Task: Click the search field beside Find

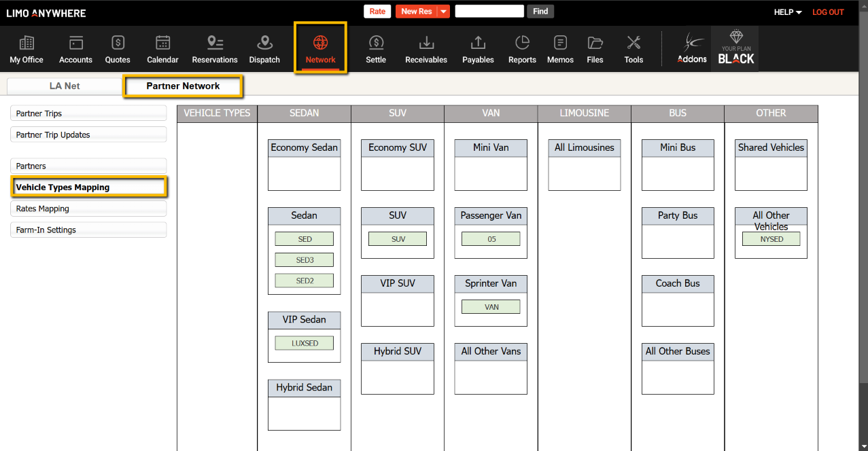Action: 489,12
